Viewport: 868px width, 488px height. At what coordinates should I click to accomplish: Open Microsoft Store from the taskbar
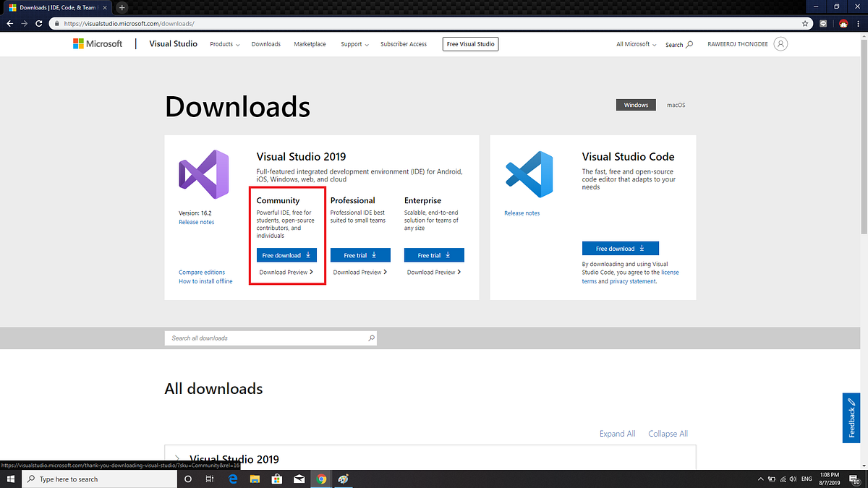[276, 479]
